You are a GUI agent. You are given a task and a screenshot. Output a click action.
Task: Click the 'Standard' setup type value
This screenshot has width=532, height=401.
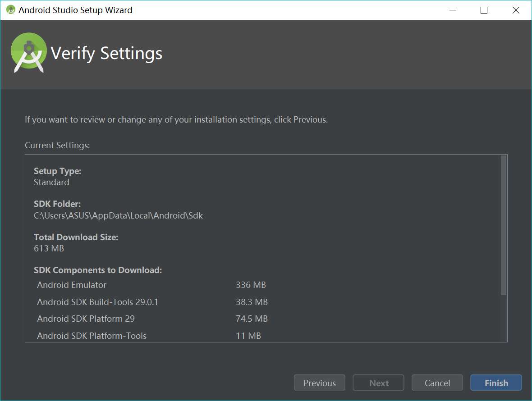pos(51,182)
